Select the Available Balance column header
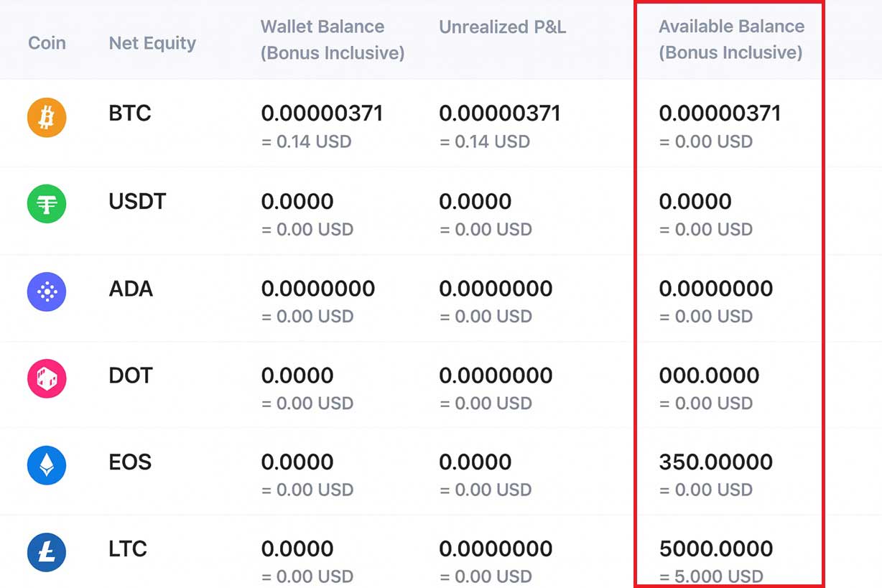882x588 pixels. (732, 42)
